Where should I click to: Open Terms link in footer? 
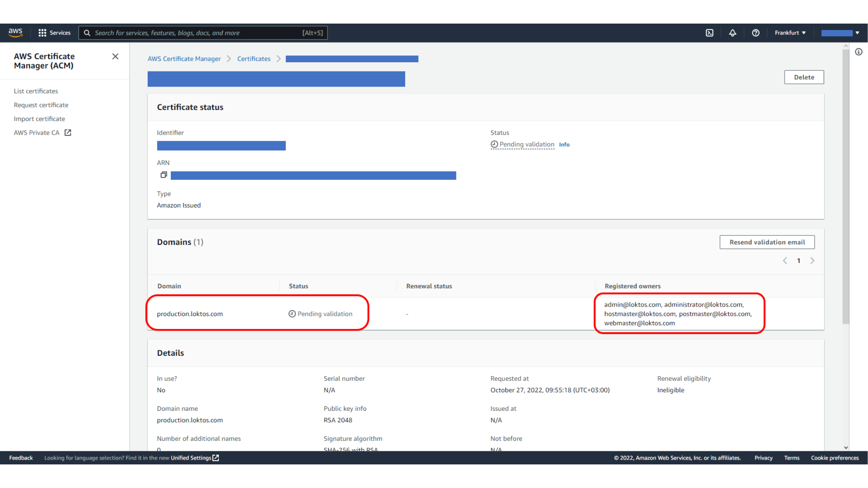pos(792,458)
